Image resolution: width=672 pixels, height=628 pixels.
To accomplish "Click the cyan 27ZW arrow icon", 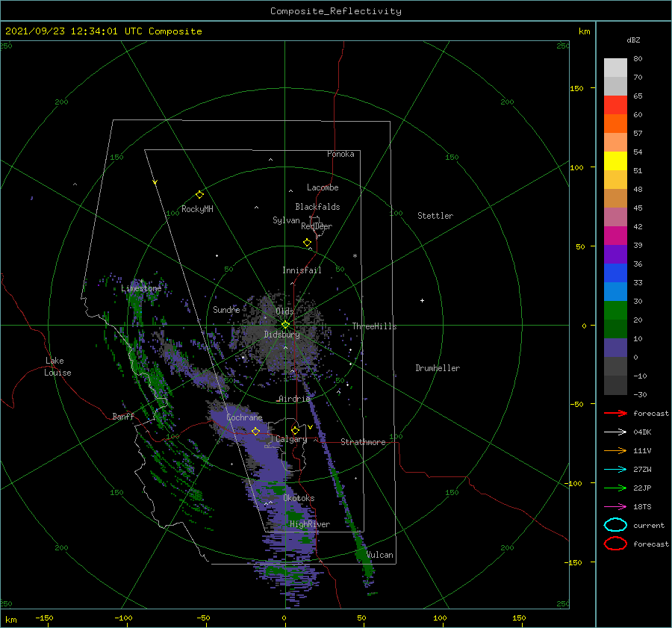I will pos(615,470).
